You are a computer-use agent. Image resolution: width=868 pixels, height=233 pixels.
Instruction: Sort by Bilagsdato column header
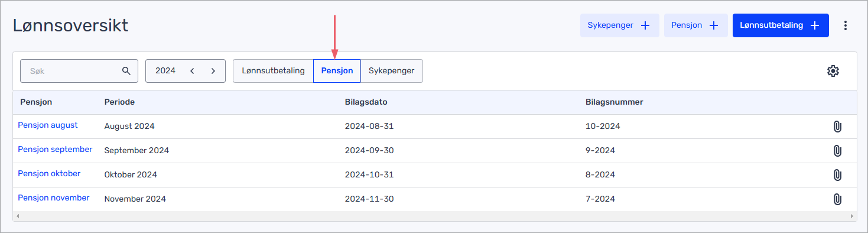pos(366,102)
